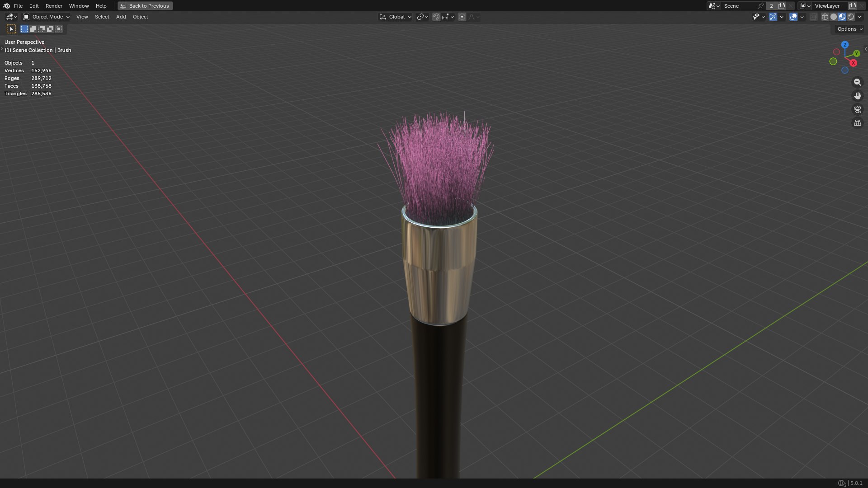This screenshot has height=488, width=868.
Task: Click the Back to Previous button
Action: (145, 6)
